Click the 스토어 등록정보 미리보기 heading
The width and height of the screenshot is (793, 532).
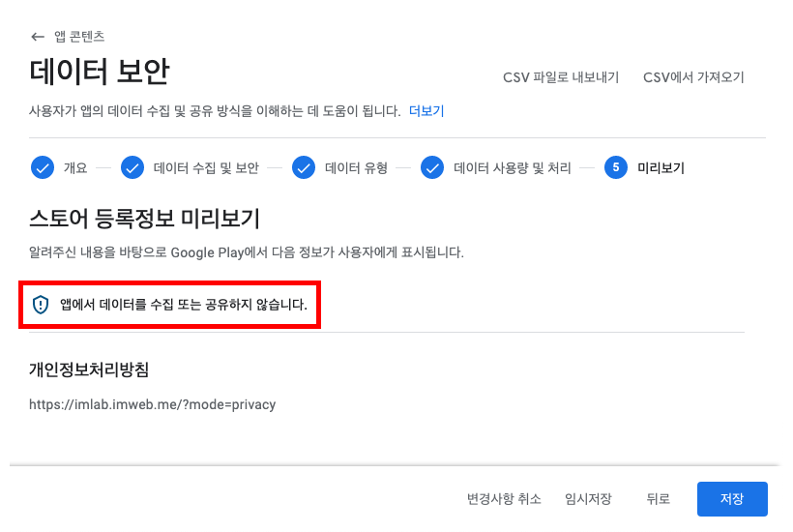click(144, 219)
